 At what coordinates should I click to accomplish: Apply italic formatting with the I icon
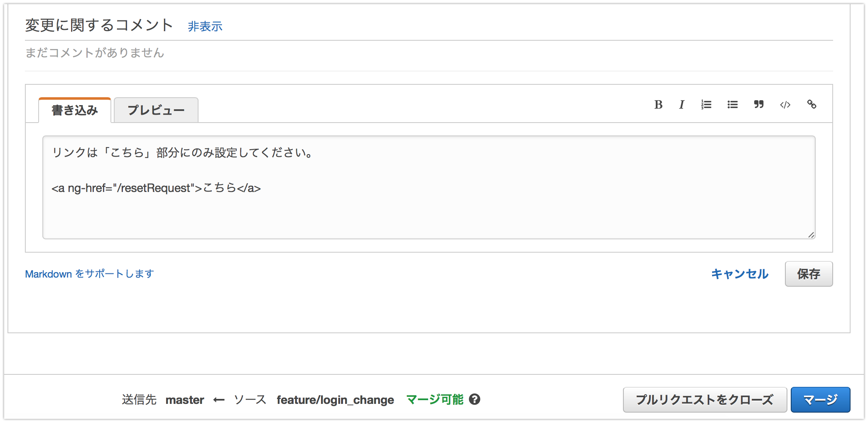[682, 105]
